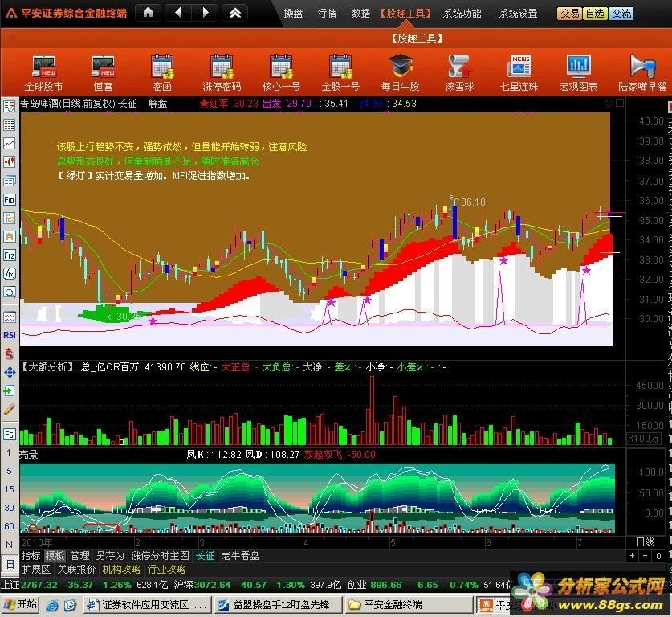672x617 pixels.
Task: Open the 操盘 menu
Action: tap(294, 14)
